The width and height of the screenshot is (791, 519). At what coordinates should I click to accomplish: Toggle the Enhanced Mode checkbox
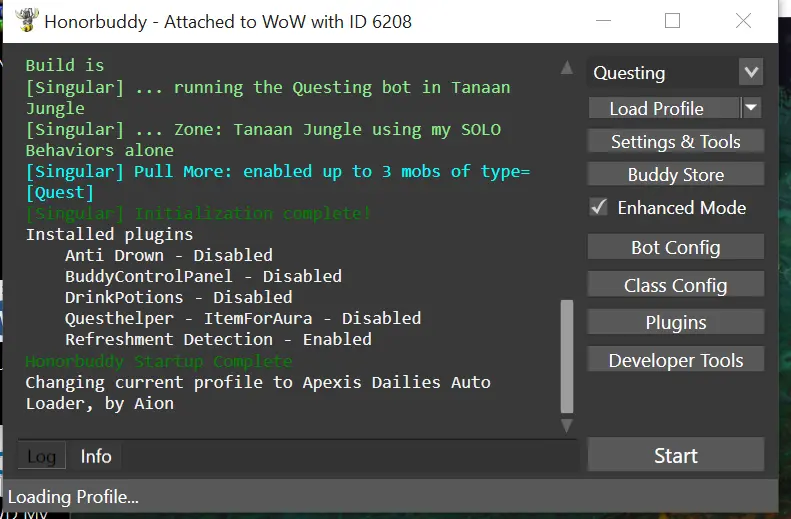(x=599, y=207)
